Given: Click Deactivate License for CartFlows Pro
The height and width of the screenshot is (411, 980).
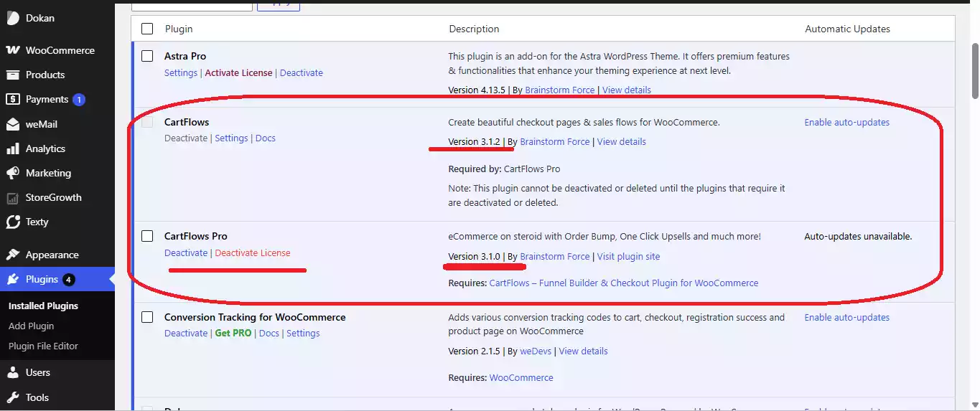Looking at the screenshot, I should pos(253,252).
